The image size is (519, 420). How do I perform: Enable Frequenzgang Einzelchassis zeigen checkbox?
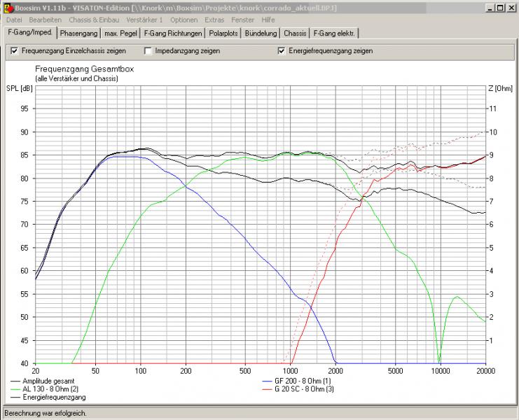(x=14, y=51)
